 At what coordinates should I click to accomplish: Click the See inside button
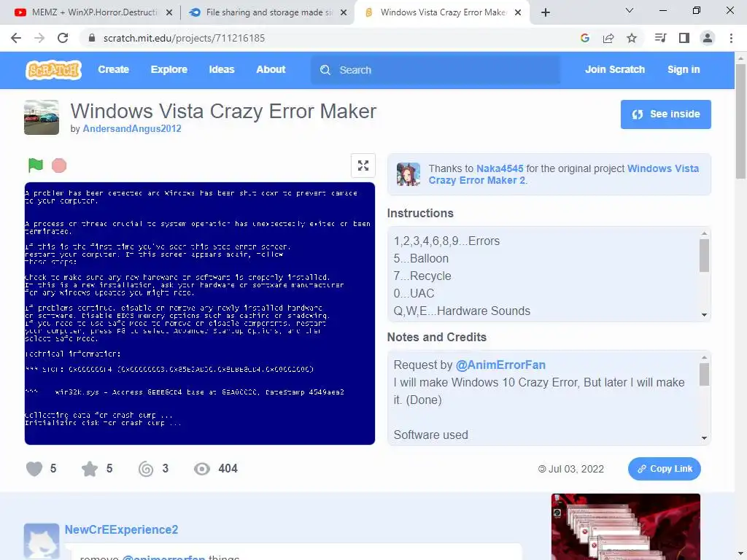tap(665, 114)
